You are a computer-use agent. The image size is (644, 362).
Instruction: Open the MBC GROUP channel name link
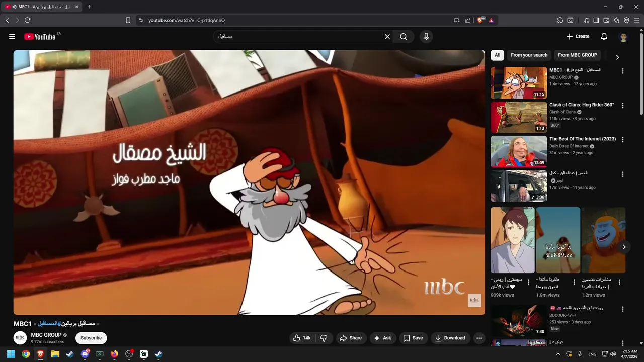coord(46,335)
